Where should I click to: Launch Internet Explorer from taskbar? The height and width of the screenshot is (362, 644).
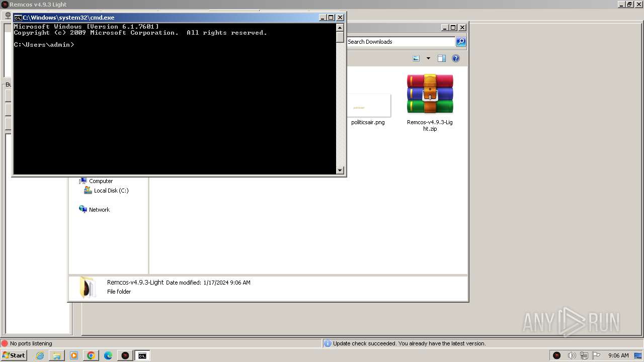click(x=40, y=355)
